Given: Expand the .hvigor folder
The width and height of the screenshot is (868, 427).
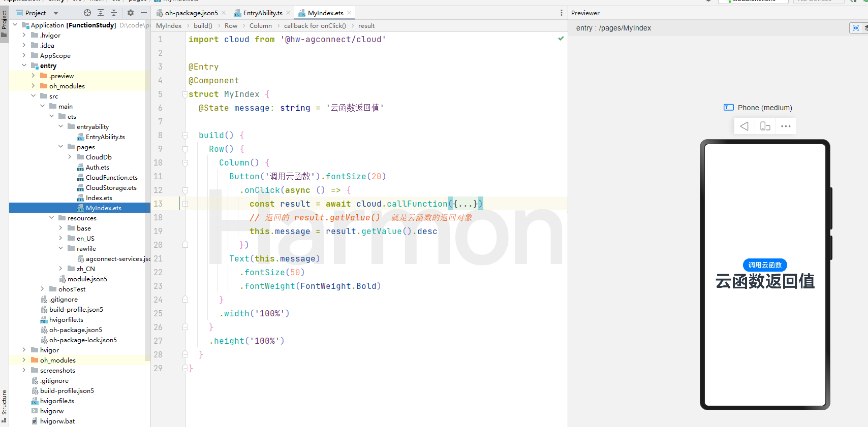Looking at the screenshot, I should point(24,35).
